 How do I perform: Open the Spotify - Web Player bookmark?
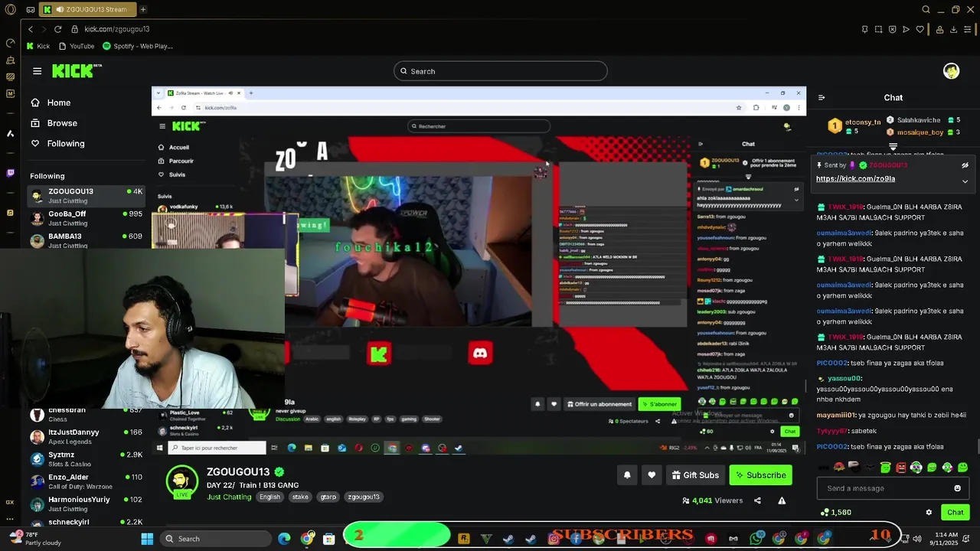[139, 46]
